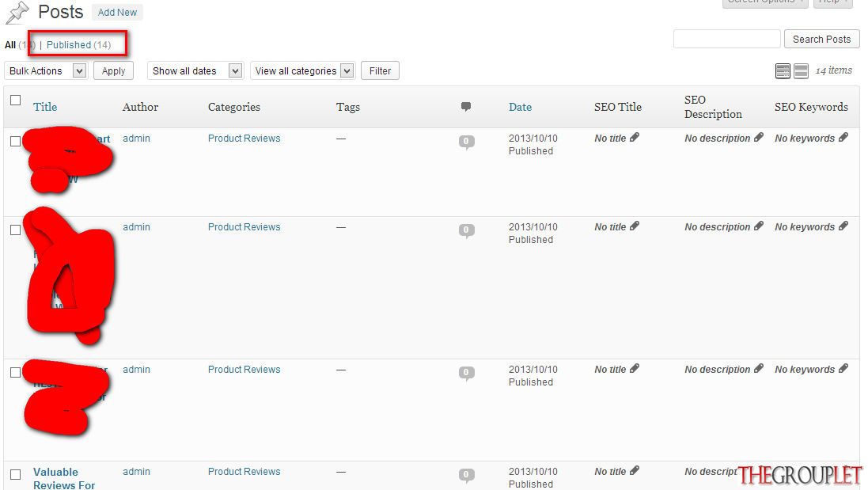Open the comment count bubble in the first post row
The height and width of the screenshot is (490, 868).
pyautogui.click(x=466, y=142)
